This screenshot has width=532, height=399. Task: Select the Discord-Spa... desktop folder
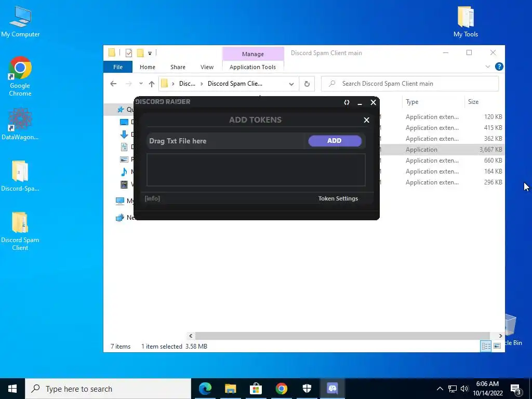point(20,176)
